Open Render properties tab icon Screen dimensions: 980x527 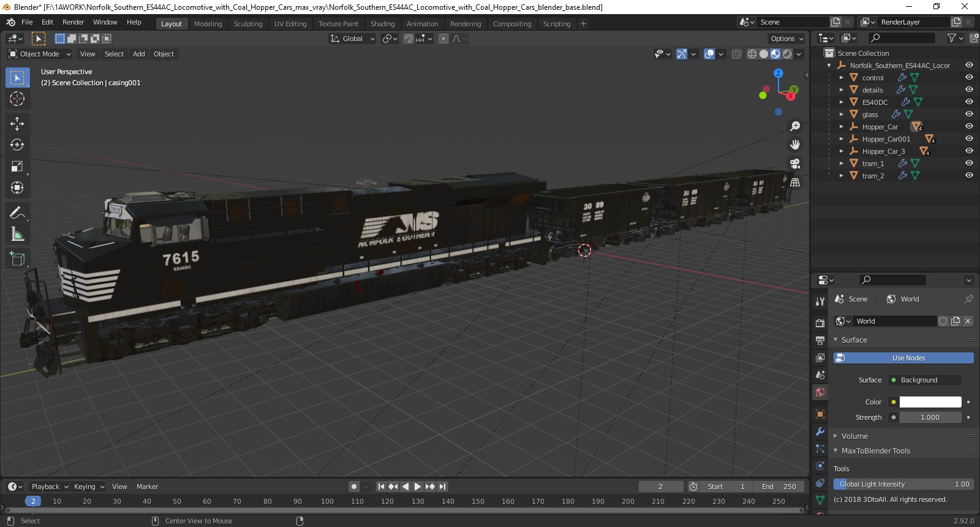click(820, 323)
